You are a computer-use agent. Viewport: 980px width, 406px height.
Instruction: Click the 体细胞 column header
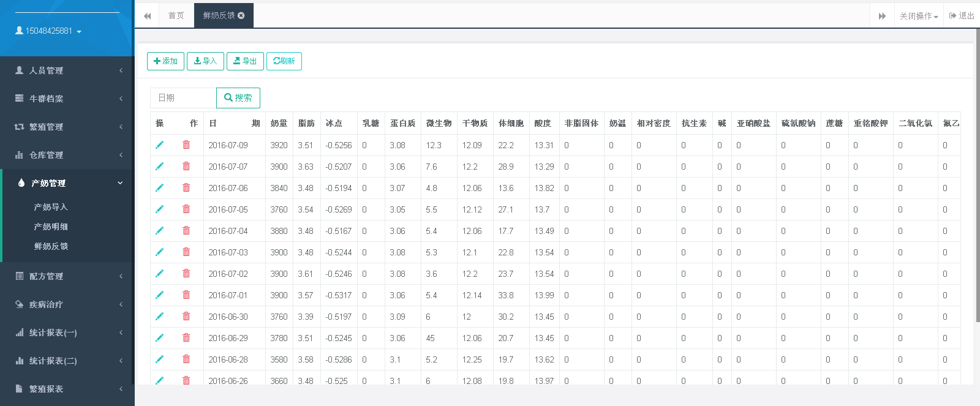(x=511, y=123)
